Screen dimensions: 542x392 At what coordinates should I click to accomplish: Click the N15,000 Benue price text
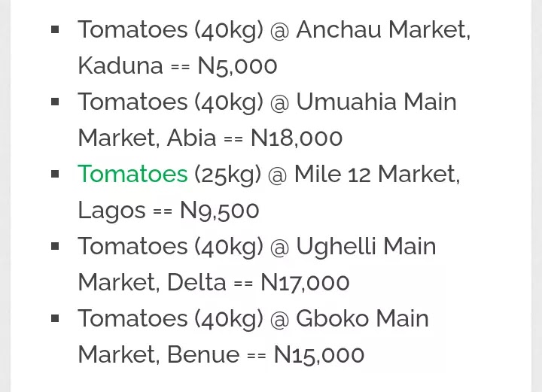point(319,355)
